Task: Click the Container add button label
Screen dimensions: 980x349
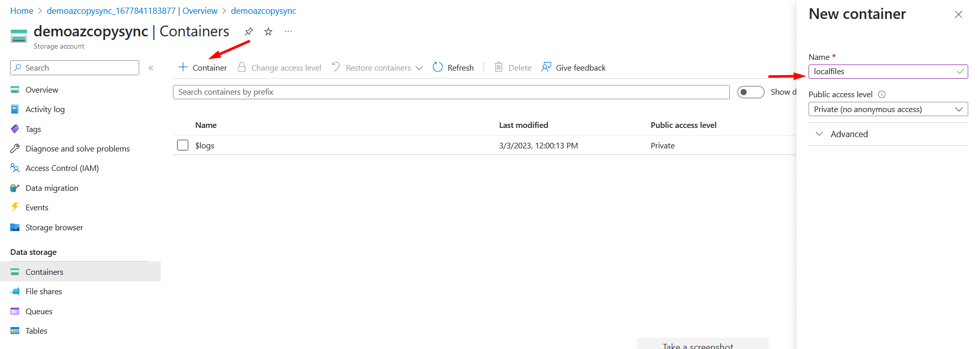Action: tap(210, 68)
